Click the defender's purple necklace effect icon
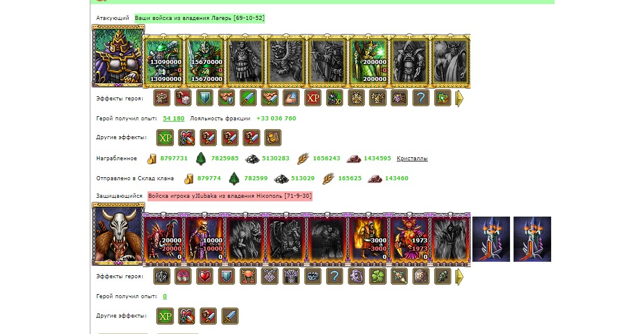 [270, 276]
